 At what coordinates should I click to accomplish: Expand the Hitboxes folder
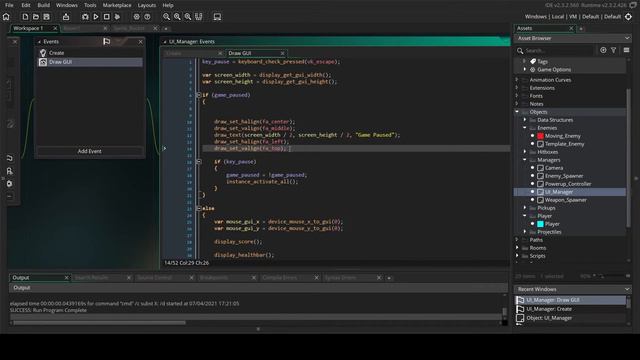(525, 152)
